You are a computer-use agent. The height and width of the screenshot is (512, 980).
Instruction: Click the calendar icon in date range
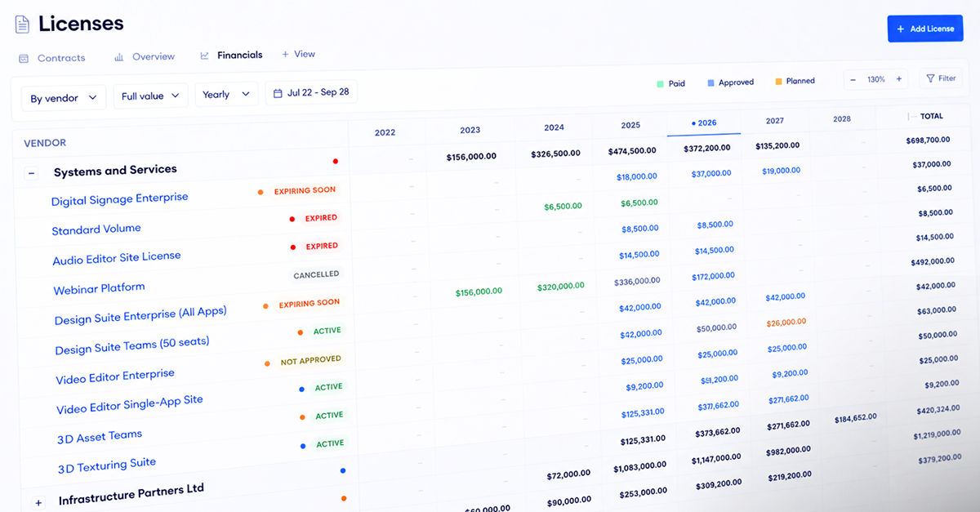(x=278, y=93)
